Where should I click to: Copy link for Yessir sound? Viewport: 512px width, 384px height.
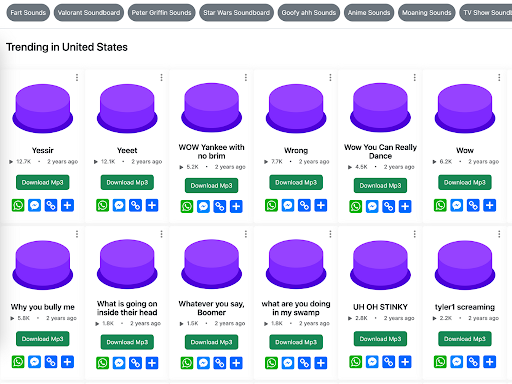(x=51, y=205)
